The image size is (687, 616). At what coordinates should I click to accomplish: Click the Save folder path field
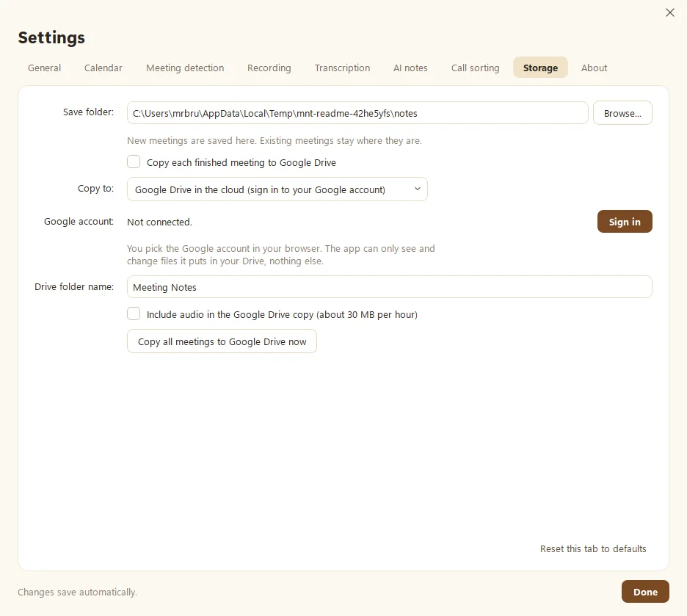pyautogui.click(x=357, y=113)
